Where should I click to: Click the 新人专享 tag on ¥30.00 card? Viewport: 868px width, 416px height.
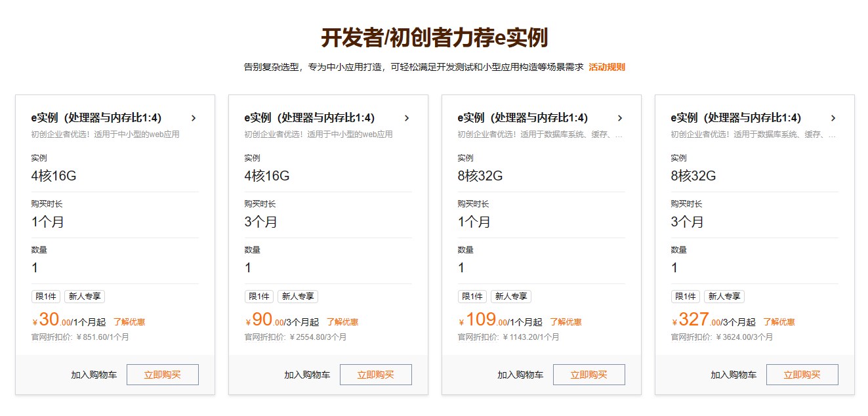85,297
